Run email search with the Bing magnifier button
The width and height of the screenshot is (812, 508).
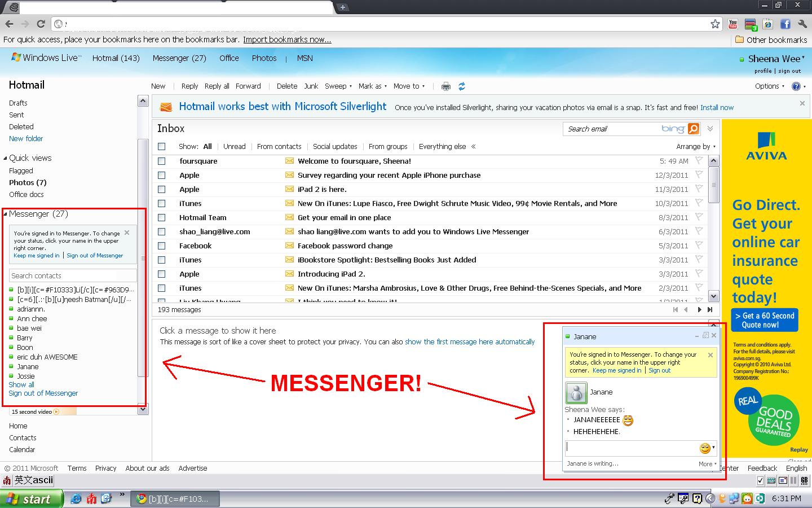[694, 129]
